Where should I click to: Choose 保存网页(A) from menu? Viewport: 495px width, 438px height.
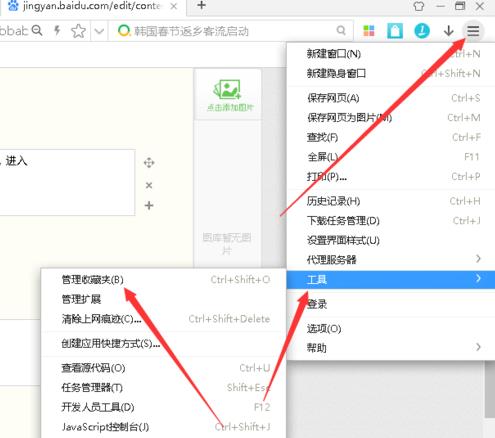point(391,98)
